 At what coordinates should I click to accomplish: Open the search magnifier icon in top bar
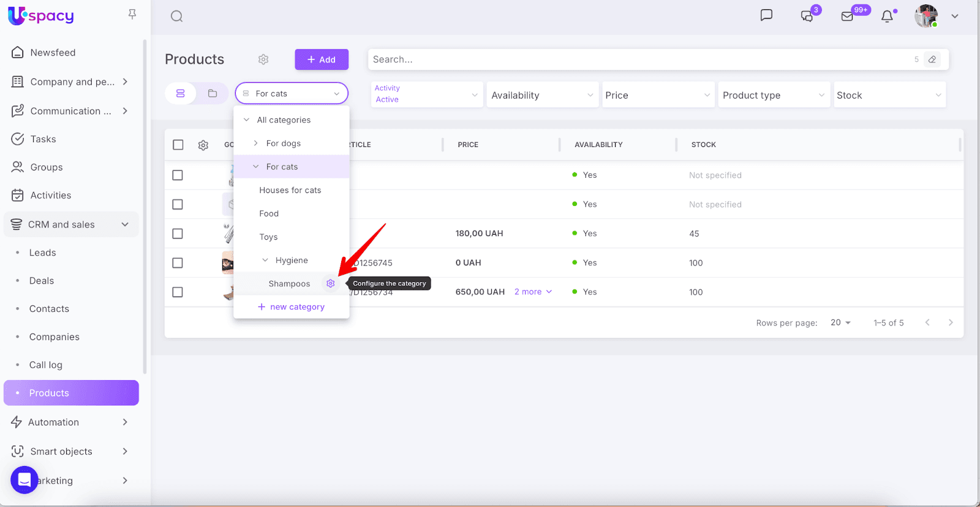tap(177, 17)
